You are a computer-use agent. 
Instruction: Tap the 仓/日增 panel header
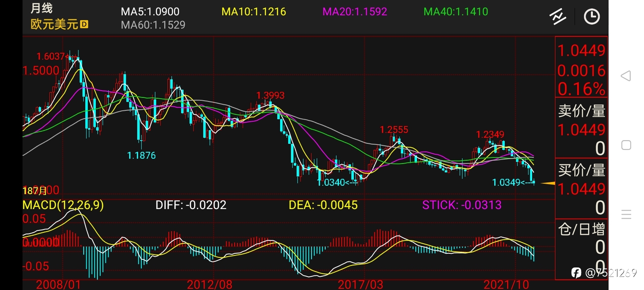point(582,229)
